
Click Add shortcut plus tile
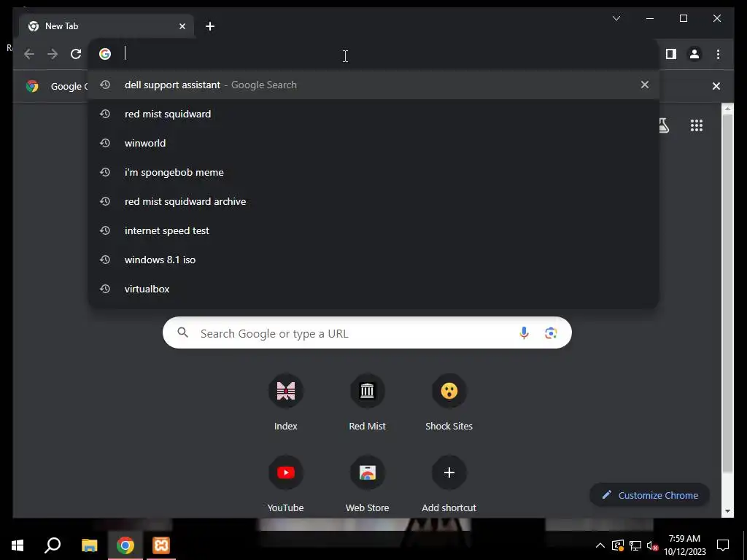(x=449, y=484)
